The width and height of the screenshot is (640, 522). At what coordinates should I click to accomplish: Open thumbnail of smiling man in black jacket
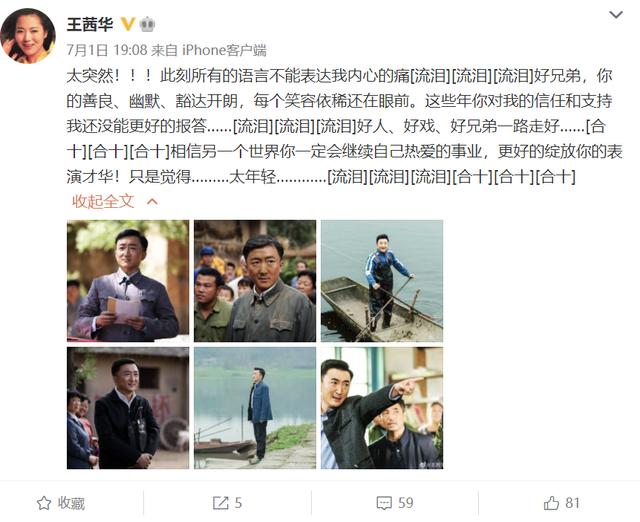coord(128,408)
